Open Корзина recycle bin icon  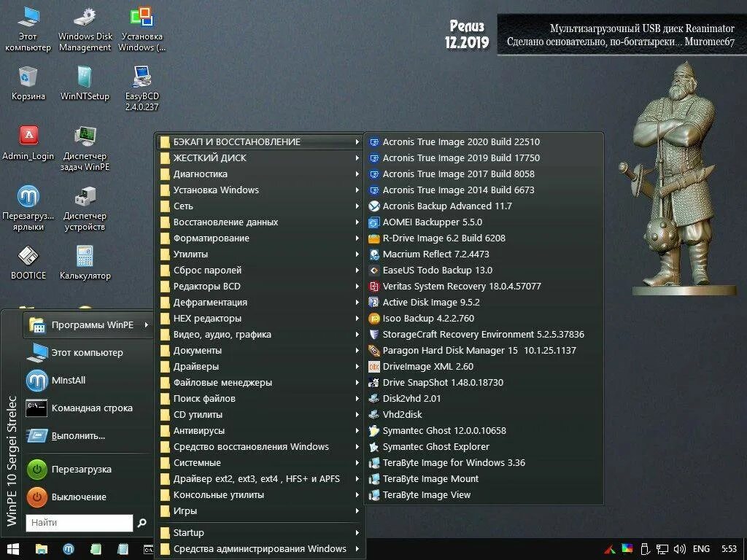click(x=28, y=83)
